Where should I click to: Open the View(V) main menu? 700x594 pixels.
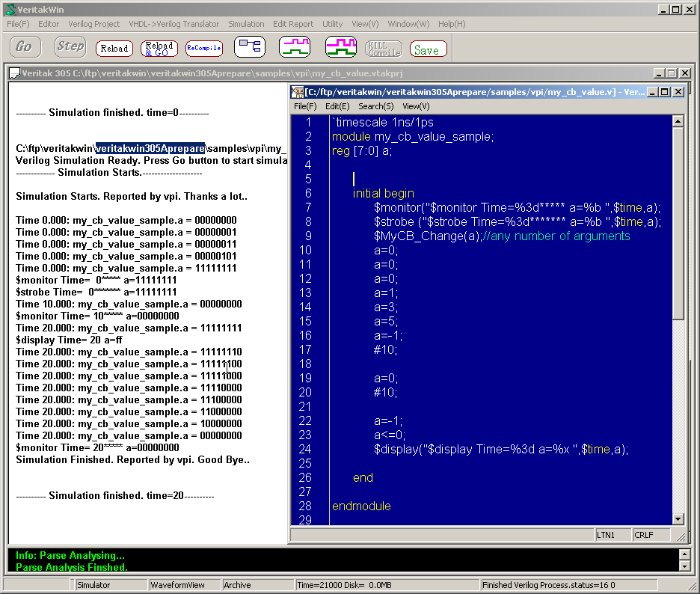(365, 24)
